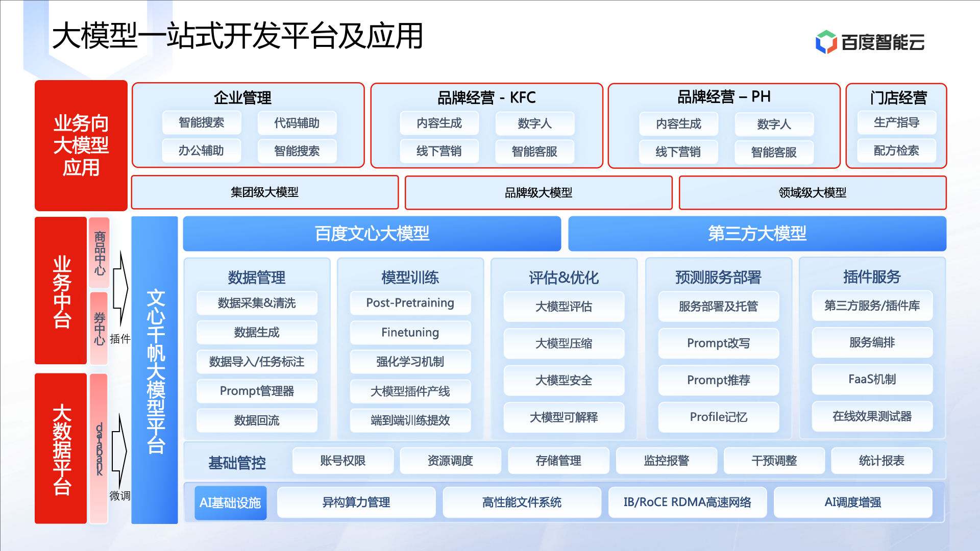Click the pink 券中心 label
This screenshot has height=551, width=980.
click(x=99, y=328)
